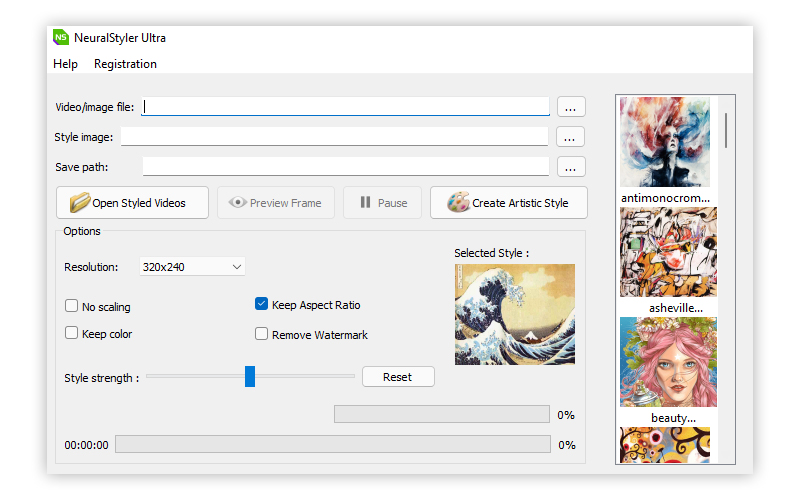The width and height of the screenshot is (800, 500).
Task: Click the Resolution label
Action: (91, 267)
